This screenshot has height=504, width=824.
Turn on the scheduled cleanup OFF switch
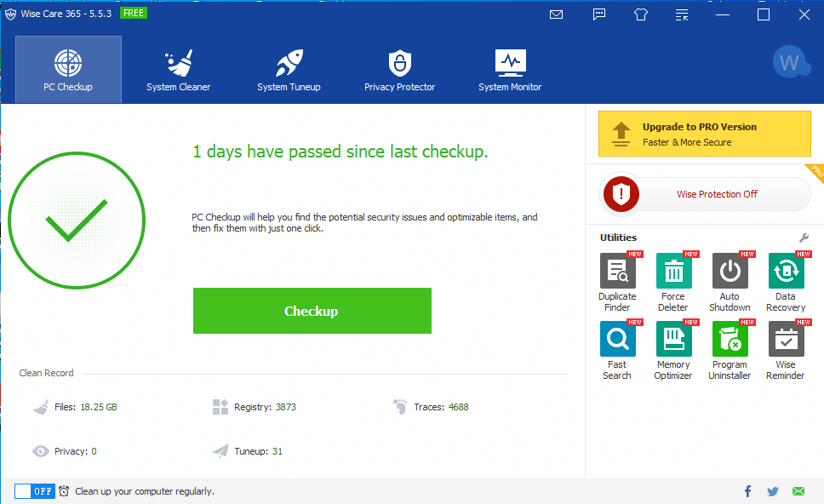tap(35, 491)
